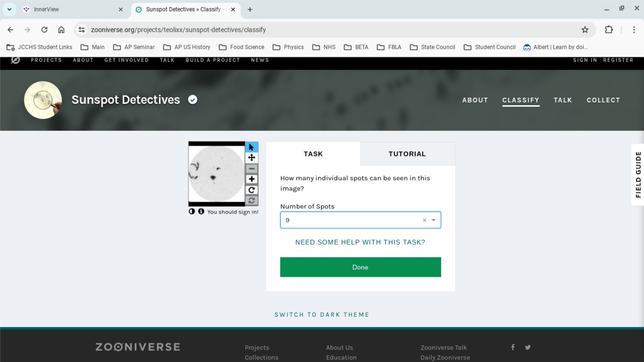Open project COLLECT page

(603, 100)
